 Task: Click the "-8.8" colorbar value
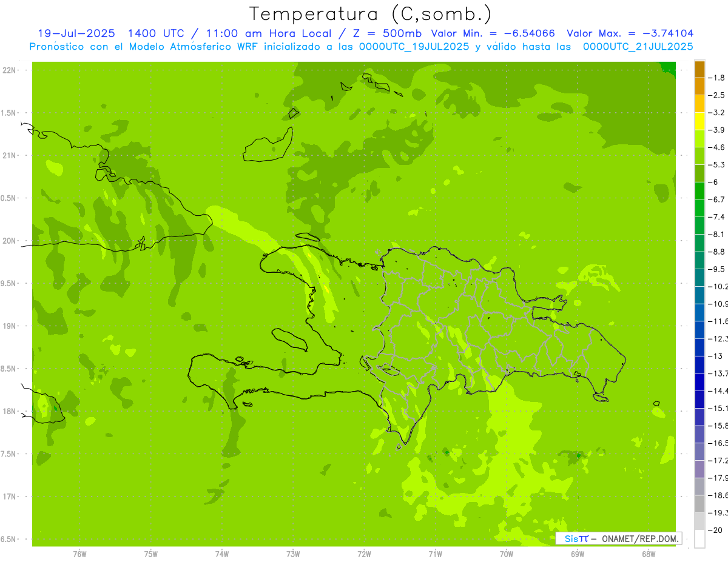click(x=716, y=252)
